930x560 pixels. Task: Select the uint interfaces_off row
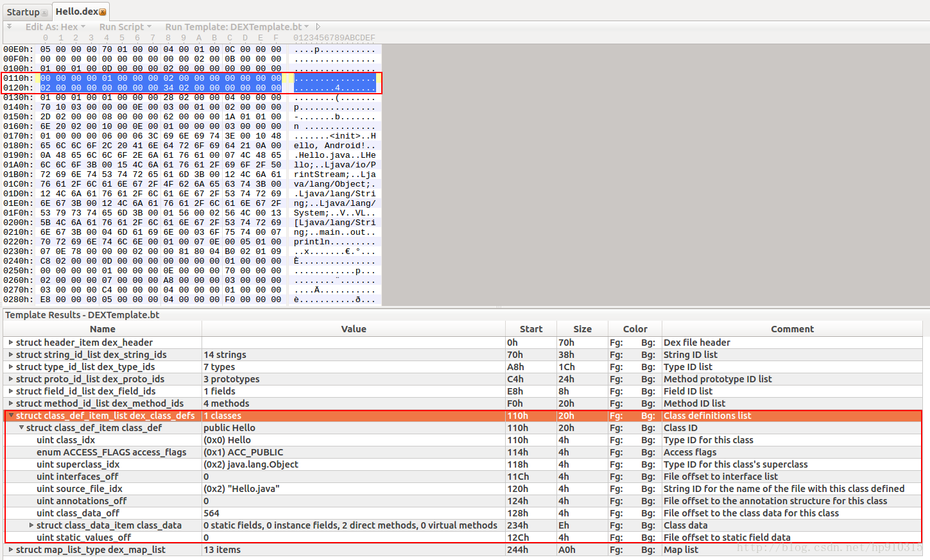tap(463, 477)
